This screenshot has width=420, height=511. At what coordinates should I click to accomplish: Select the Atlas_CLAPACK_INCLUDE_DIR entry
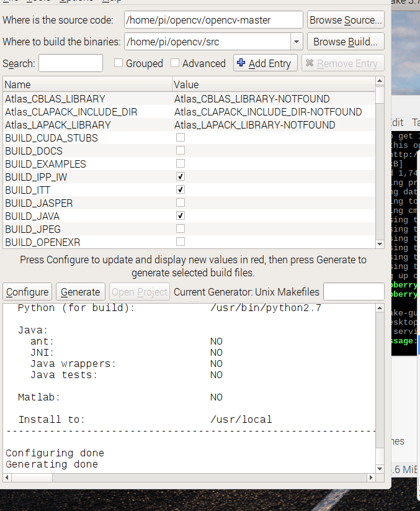[x=71, y=112]
